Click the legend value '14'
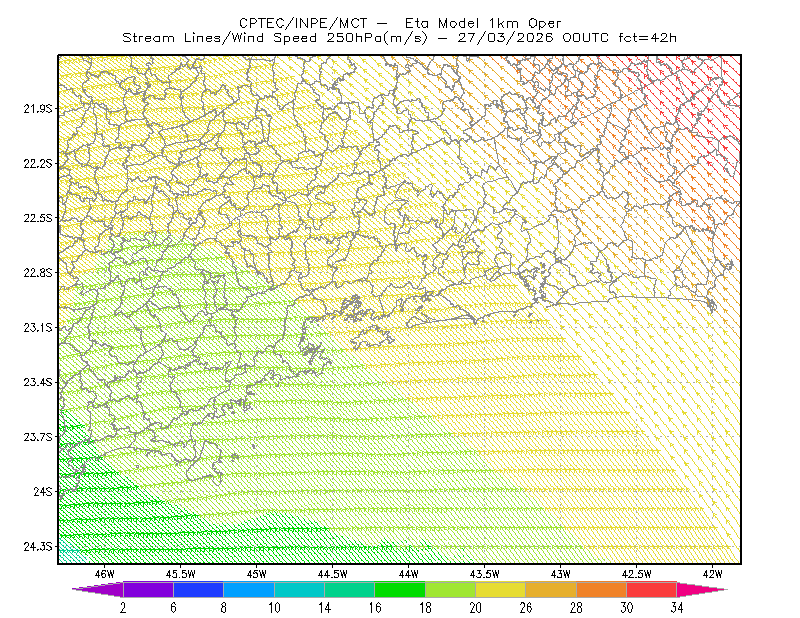The width and height of the screenshot is (800, 618). (324, 608)
